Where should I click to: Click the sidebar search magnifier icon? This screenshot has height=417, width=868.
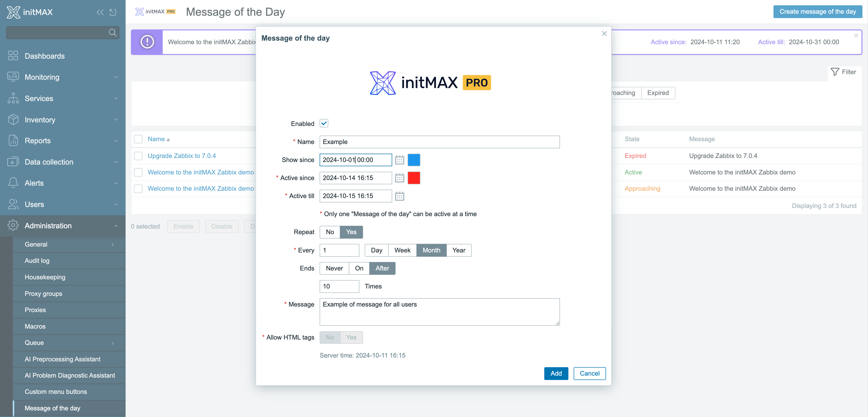pyautogui.click(x=113, y=33)
